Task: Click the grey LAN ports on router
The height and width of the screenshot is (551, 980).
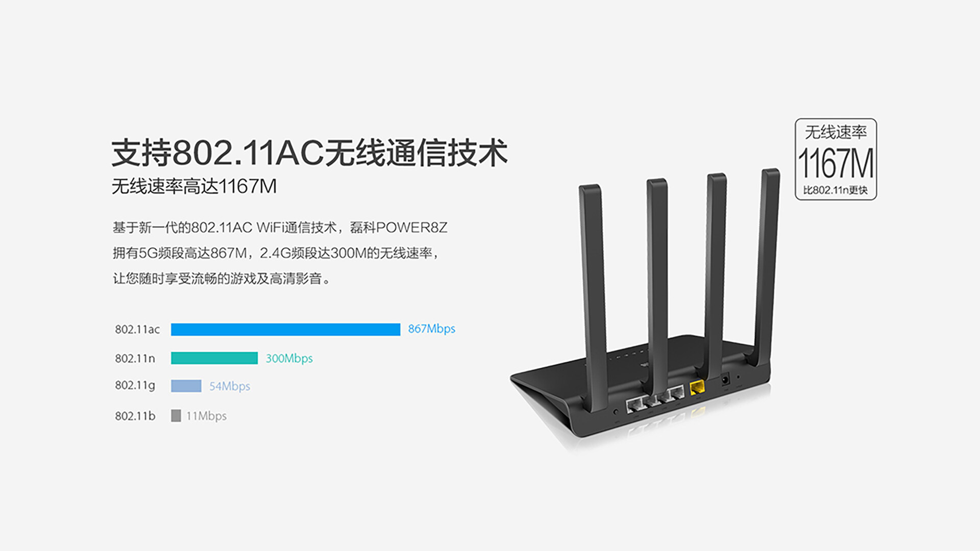Action: pos(655,398)
